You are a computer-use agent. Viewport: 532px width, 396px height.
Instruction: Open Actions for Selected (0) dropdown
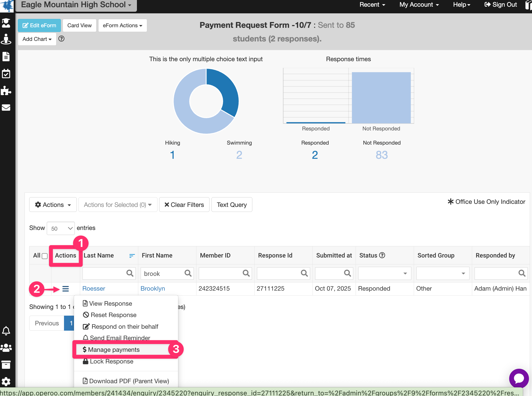click(118, 205)
